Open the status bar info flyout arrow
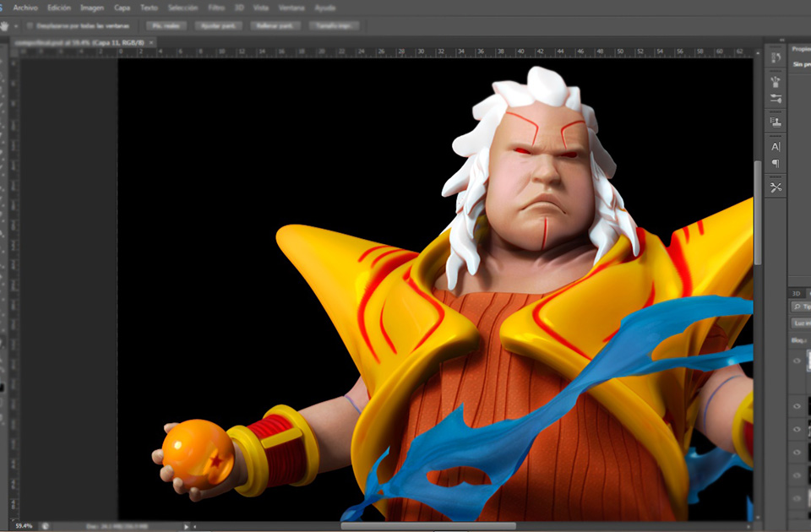 pyautogui.click(x=186, y=526)
